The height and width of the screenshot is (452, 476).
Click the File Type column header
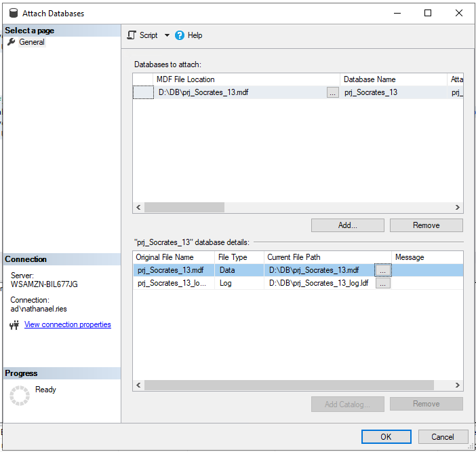click(x=239, y=257)
